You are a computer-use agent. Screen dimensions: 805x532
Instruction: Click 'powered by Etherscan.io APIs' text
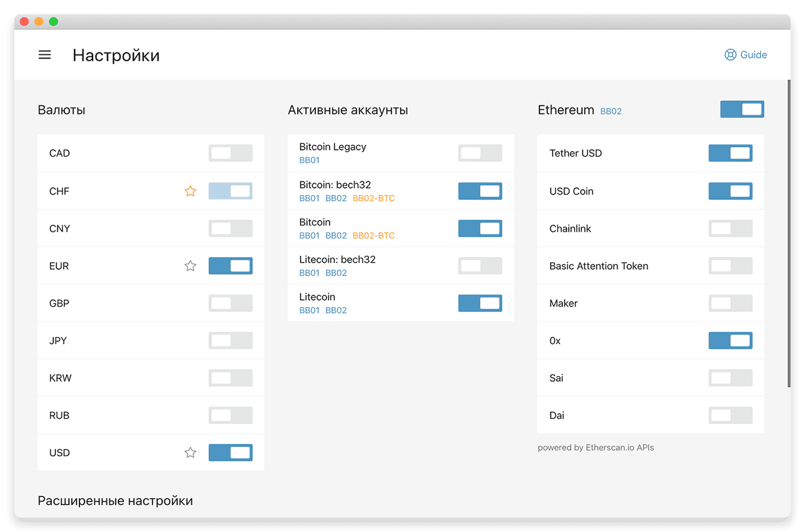pyautogui.click(x=596, y=447)
